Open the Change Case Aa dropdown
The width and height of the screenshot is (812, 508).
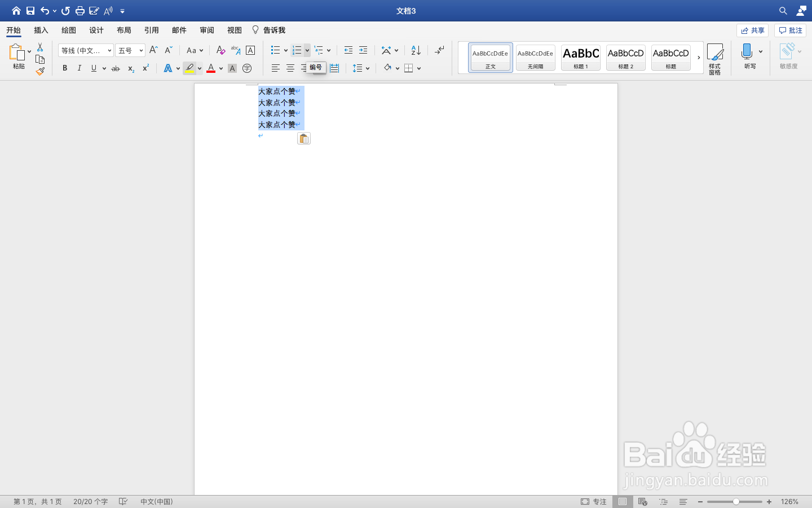[195, 50]
